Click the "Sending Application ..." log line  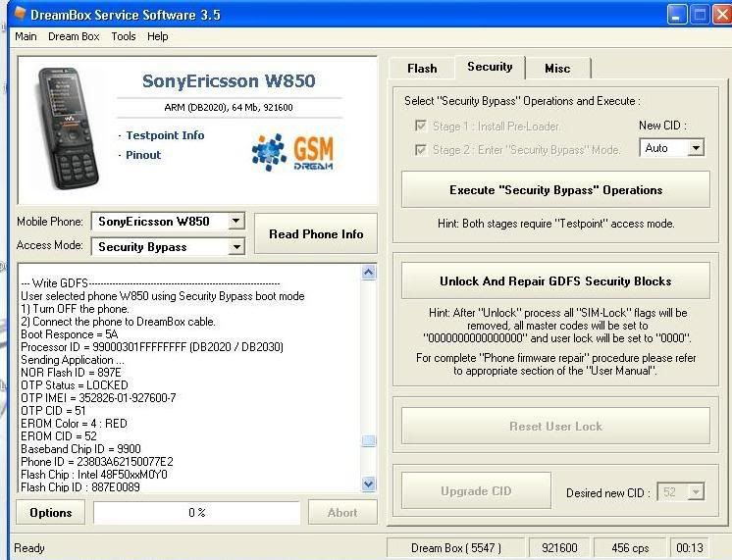point(73,359)
